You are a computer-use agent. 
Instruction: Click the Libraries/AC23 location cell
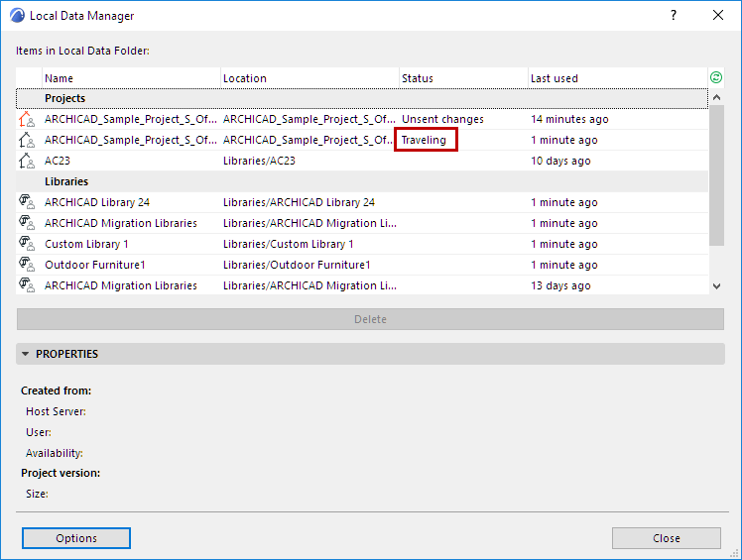click(x=259, y=161)
